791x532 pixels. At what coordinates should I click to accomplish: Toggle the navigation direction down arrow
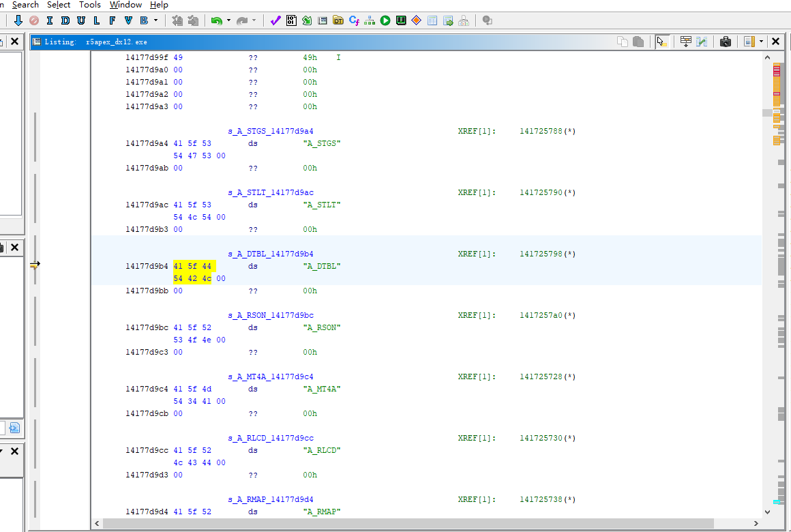pyautogui.click(x=18, y=20)
